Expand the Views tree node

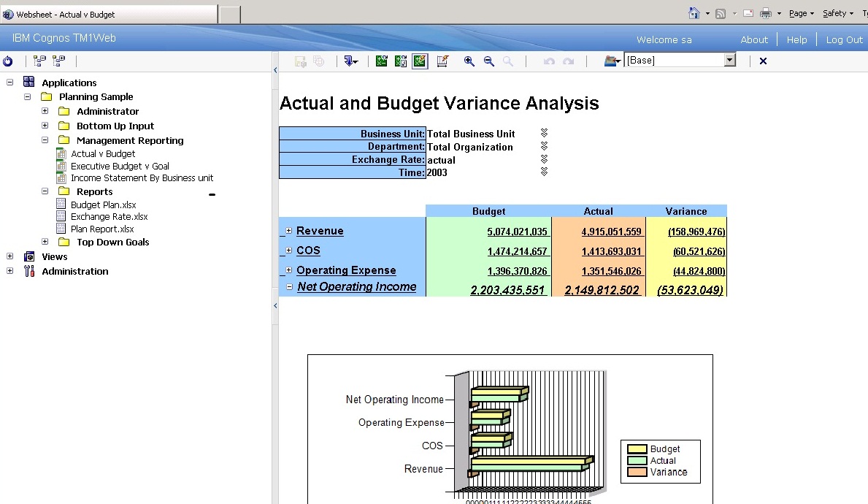coord(9,256)
